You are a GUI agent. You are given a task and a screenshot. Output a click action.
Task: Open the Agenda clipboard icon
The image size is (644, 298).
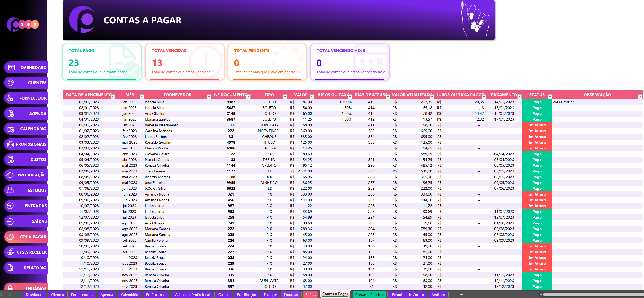11,113
